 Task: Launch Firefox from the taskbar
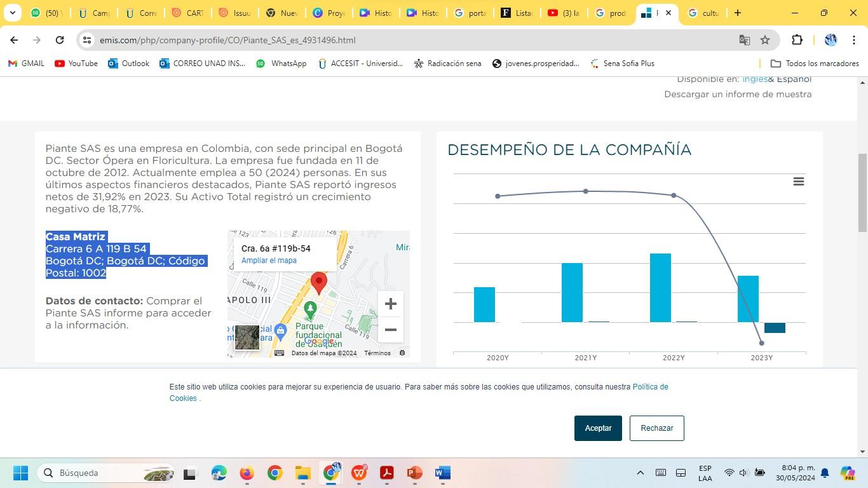pyautogui.click(x=247, y=473)
